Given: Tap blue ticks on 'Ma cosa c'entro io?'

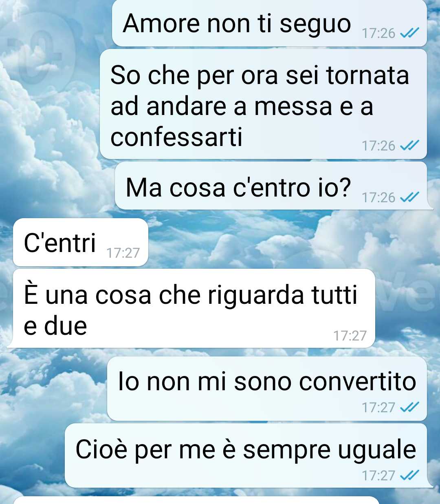Looking at the screenshot, I should pyautogui.click(x=409, y=198).
